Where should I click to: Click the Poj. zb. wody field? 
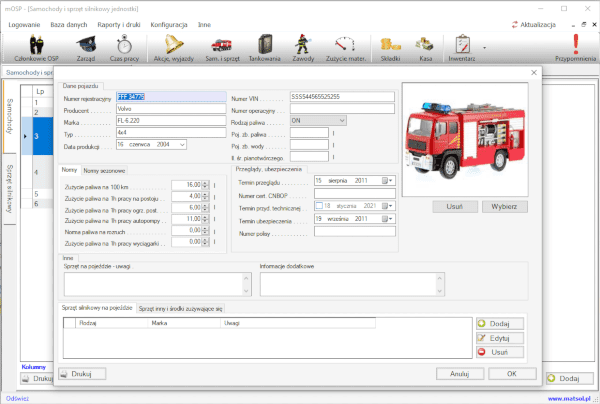[x=309, y=145]
